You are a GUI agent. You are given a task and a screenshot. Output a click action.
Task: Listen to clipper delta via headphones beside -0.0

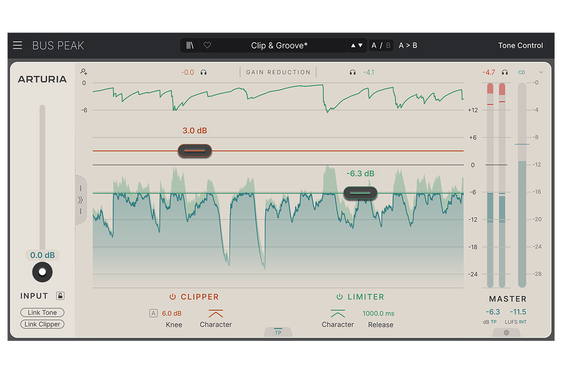tap(204, 73)
